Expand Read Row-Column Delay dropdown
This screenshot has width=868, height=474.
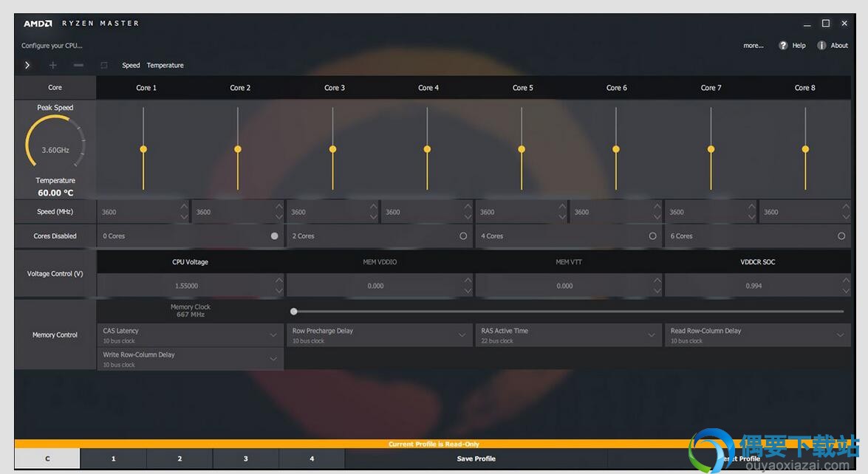(x=841, y=335)
